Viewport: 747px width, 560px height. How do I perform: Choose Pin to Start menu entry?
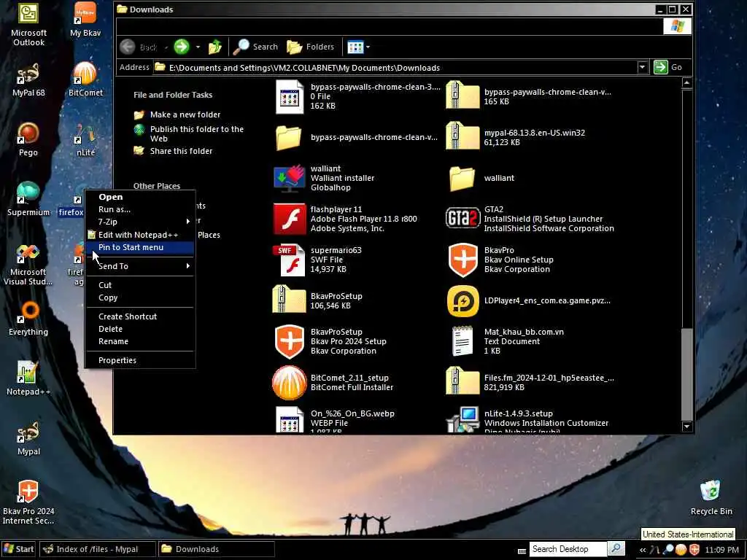click(x=140, y=247)
